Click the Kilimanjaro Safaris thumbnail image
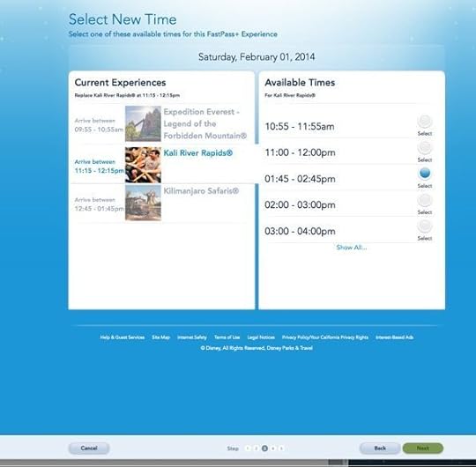This screenshot has width=476, height=467. pyautogui.click(x=143, y=203)
